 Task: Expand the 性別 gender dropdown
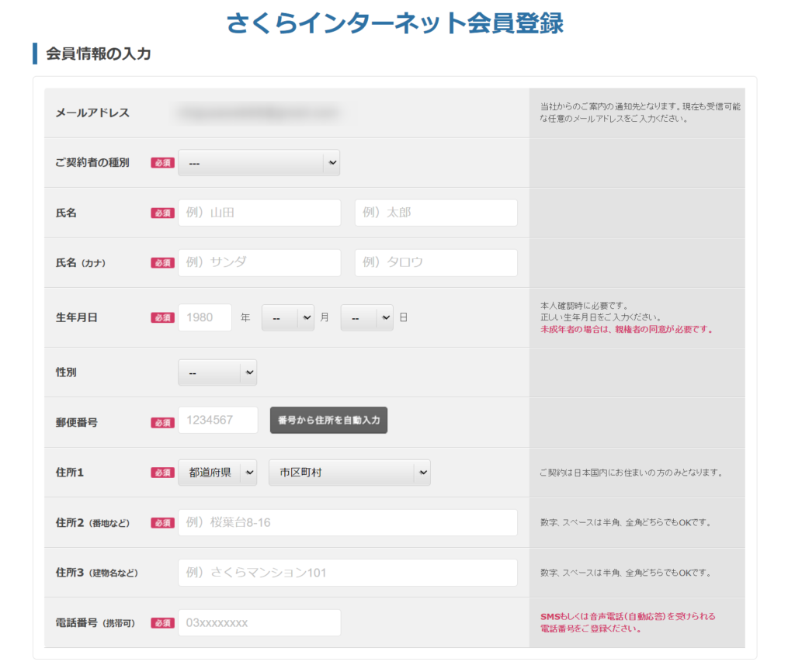click(x=217, y=372)
